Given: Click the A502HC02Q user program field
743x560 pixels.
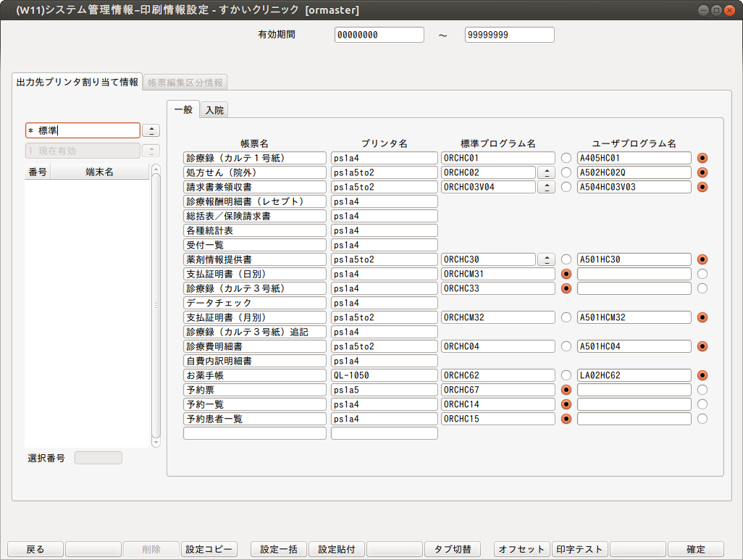Looking at the screenshot, I should coord(634,172).
